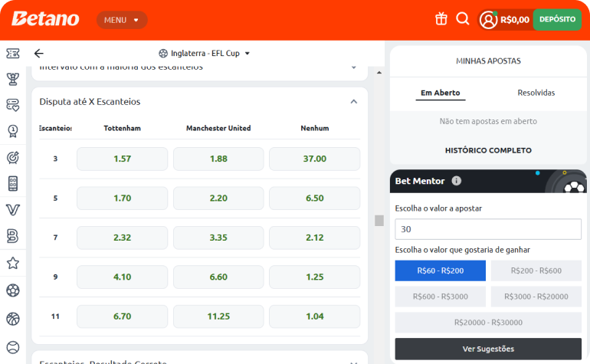Open the coupon heart sidebar icon
Viewport: 590px width, 364px height.
13,105
